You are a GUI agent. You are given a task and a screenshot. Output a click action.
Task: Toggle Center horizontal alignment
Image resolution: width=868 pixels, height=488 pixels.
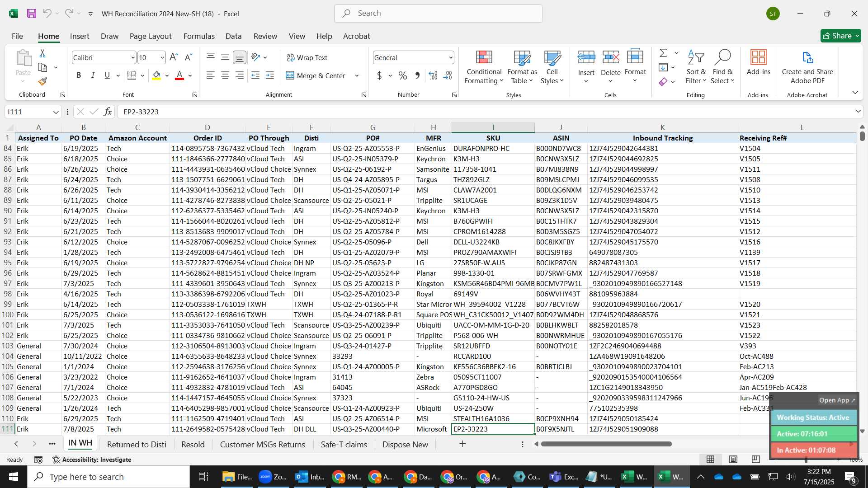click(225, 75)
